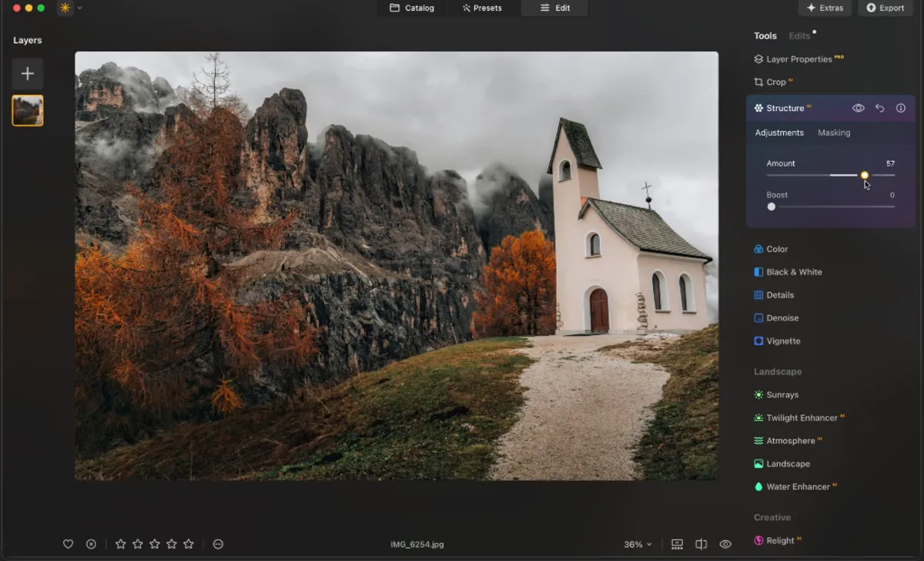Screen dimensions: 924x561
Task: Toggle the Structure preview eye
Action: pyautogui.click(x=858, y=108)
